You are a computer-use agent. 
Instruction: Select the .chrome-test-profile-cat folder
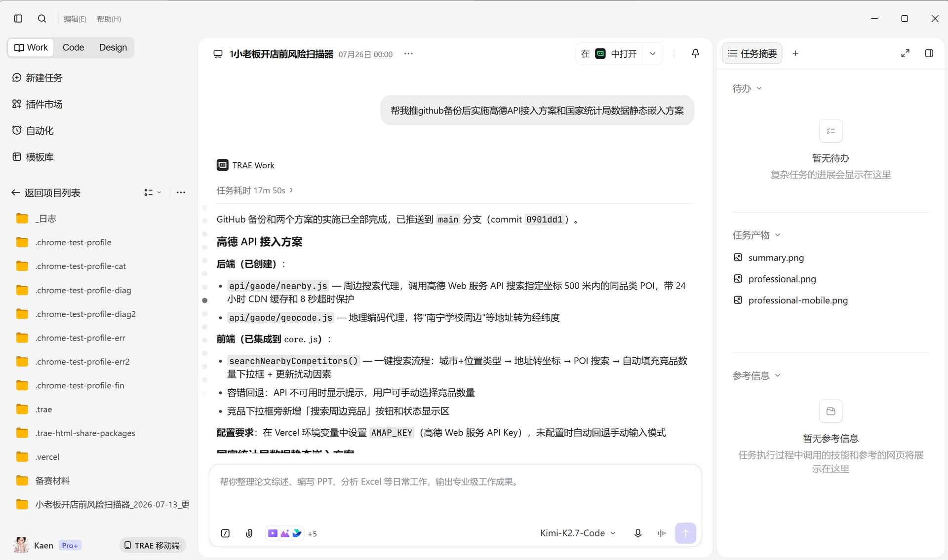point(103,266)
